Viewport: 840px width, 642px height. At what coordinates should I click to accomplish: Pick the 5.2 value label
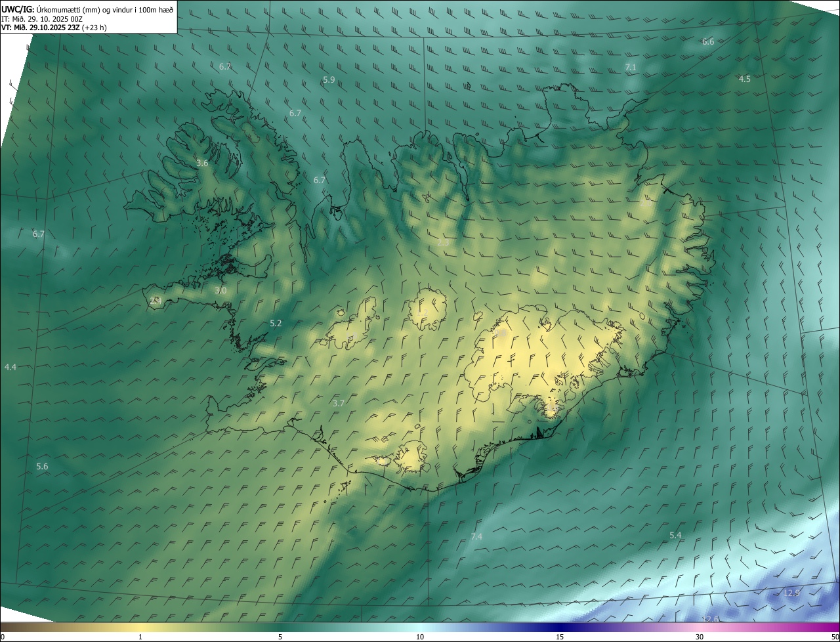tap(276, 324)
